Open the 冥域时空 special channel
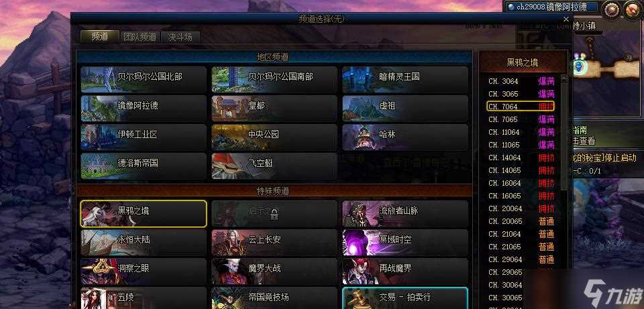 pos(405,243)
